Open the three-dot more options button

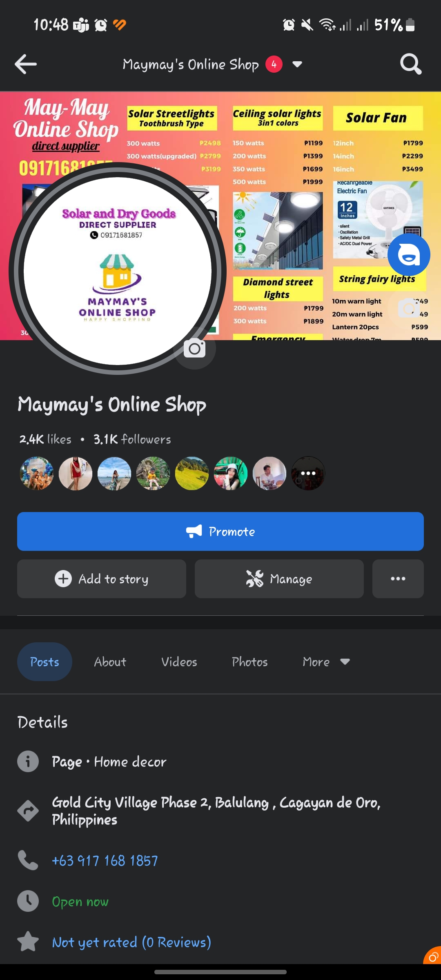click(x=398, y=579)
